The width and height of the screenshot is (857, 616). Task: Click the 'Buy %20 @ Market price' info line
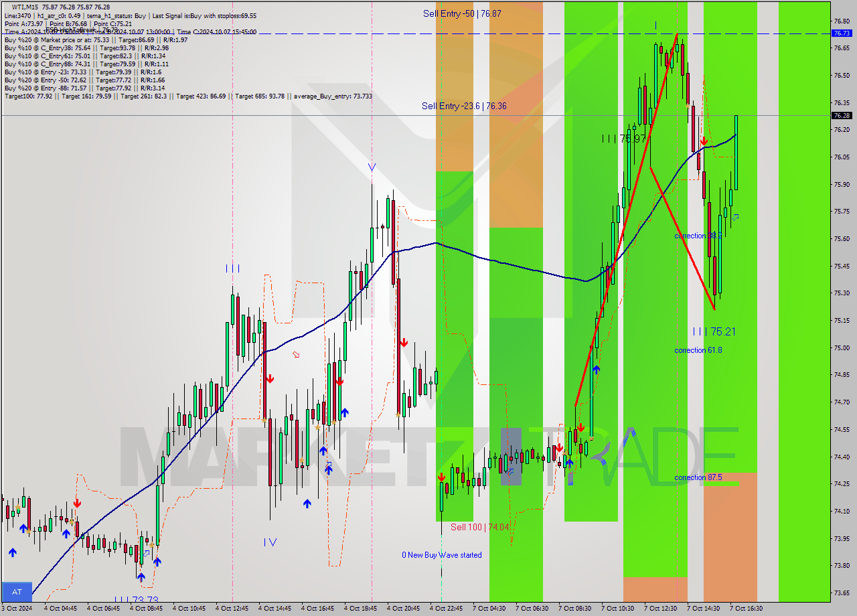(x=96, y=40)
